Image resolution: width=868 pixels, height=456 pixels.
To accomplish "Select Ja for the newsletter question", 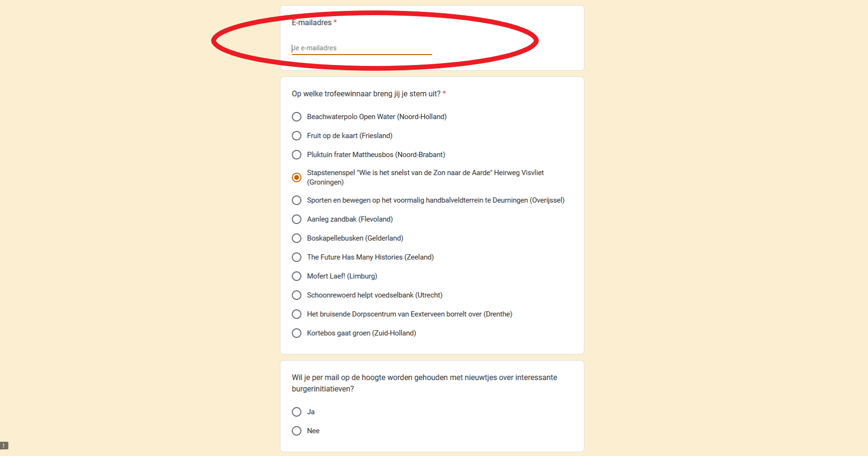I will (296, 412).
